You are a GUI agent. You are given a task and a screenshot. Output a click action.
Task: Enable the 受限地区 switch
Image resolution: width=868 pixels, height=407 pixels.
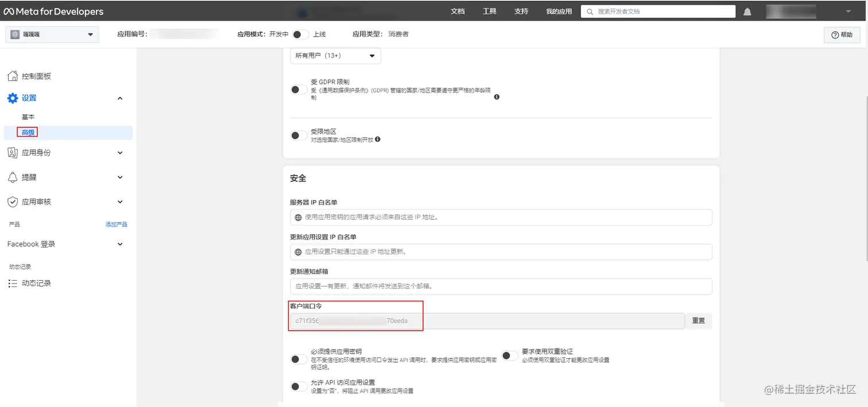[299, 135]
